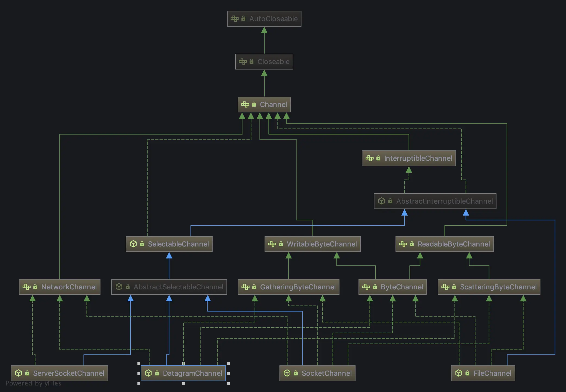Click the class icon on AbstractInterruptibleChannel node

[x=382, y=201]
